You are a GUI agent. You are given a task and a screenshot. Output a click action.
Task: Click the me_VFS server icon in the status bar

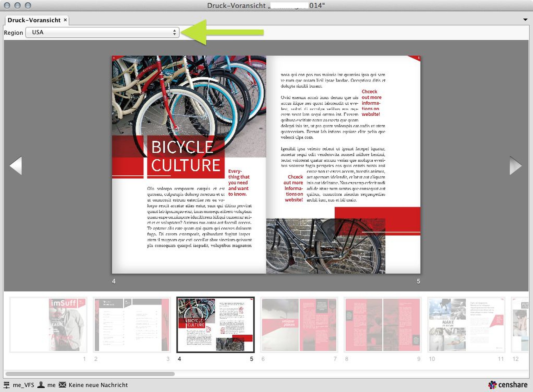coord(6,385)
